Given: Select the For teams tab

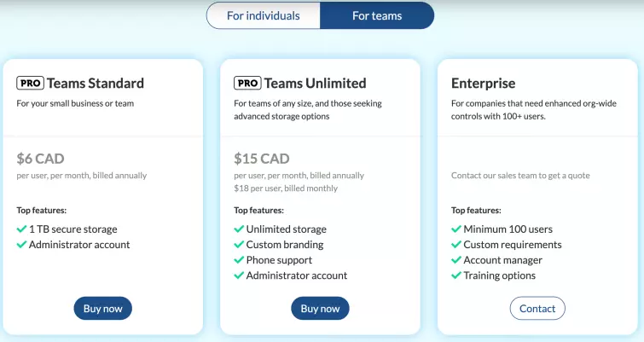Looking at the screenshot, I should point(377,15).
